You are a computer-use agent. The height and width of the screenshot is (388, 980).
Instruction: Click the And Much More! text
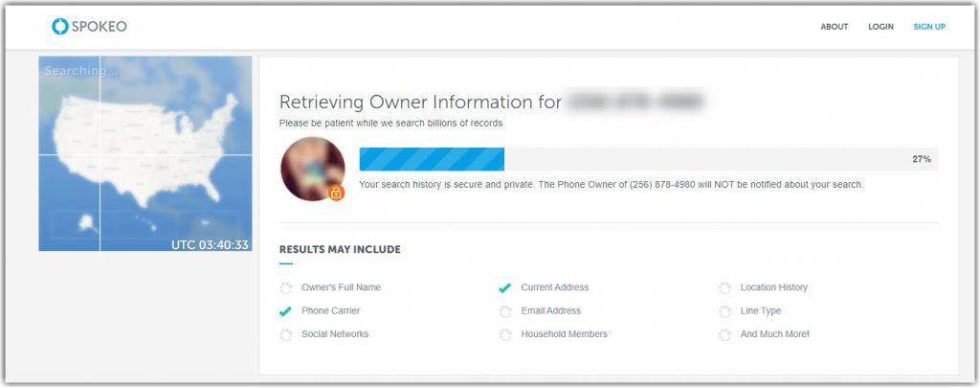[774, 334]
